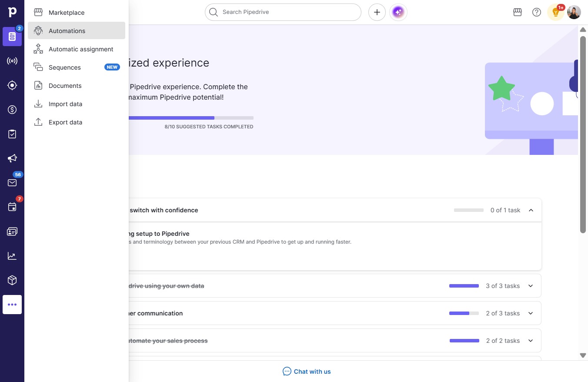
Task: Open Sequences marked NEW
Action: (77, 67)
